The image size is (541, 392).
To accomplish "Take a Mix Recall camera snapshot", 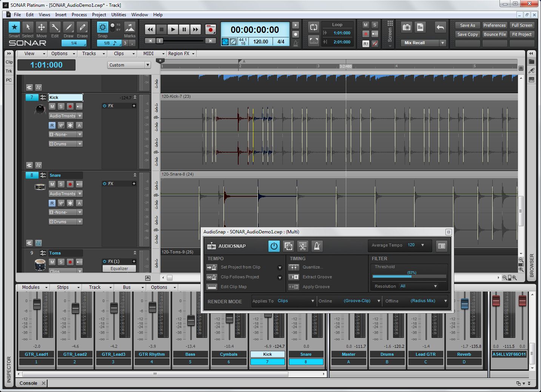I will 407,27.
